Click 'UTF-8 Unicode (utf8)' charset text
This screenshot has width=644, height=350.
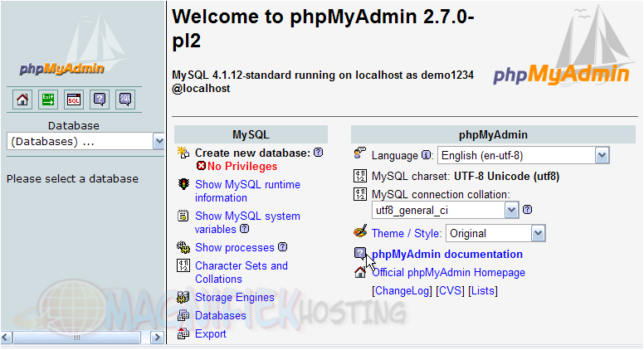[506, 177]
